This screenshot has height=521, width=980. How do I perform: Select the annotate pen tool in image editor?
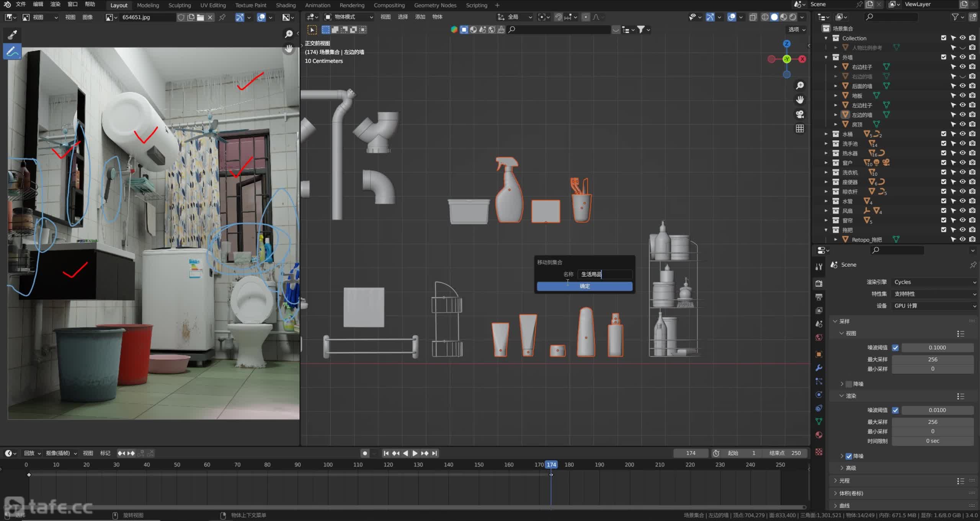12,51
